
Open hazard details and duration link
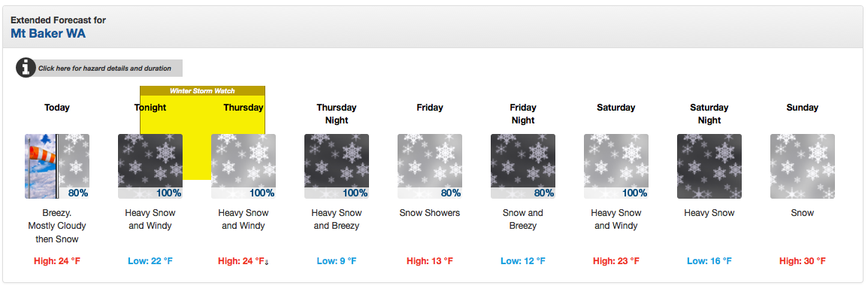(x=104, y=68)
